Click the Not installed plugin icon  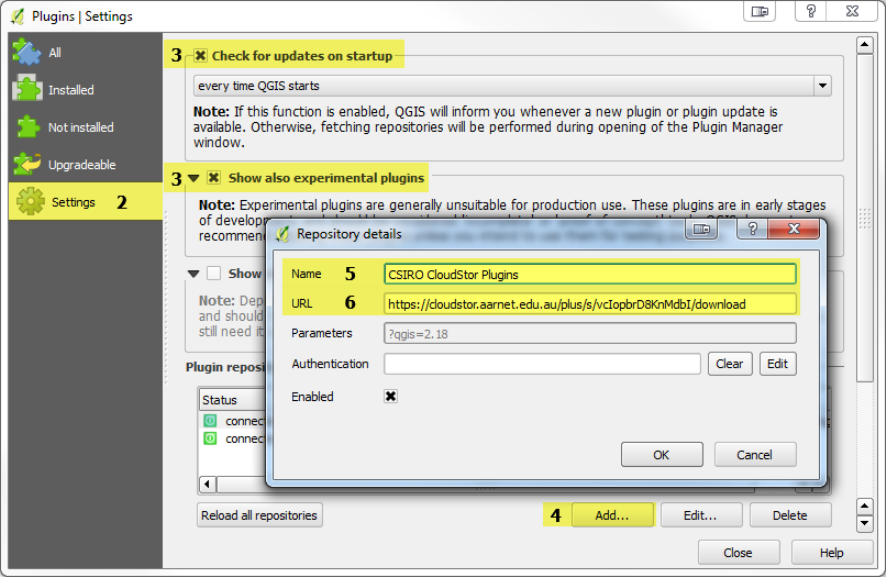pyautogui.click(x=28, y=127)
